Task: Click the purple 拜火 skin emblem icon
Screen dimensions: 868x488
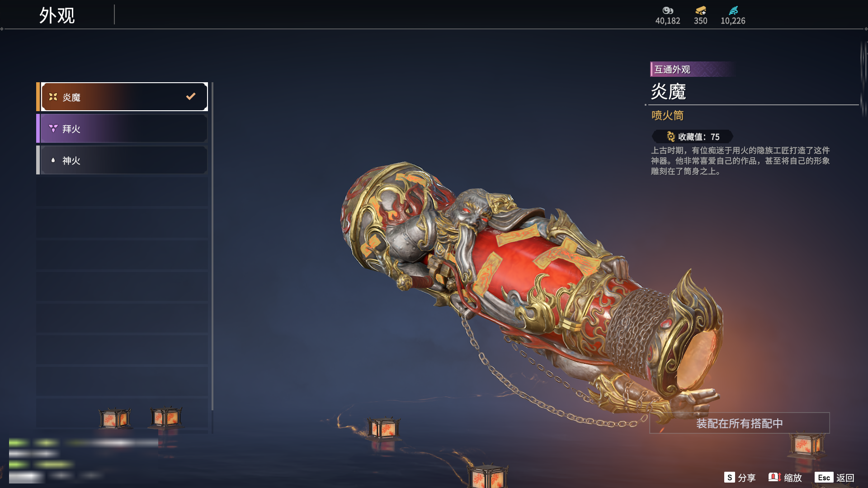Action: [x=53, y=128]
